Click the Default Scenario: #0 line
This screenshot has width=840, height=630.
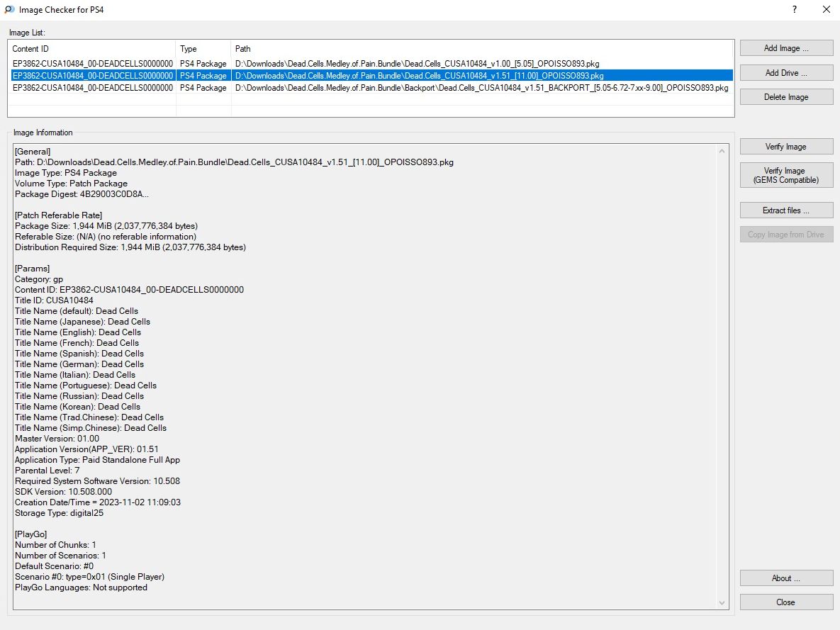point(54,566)
